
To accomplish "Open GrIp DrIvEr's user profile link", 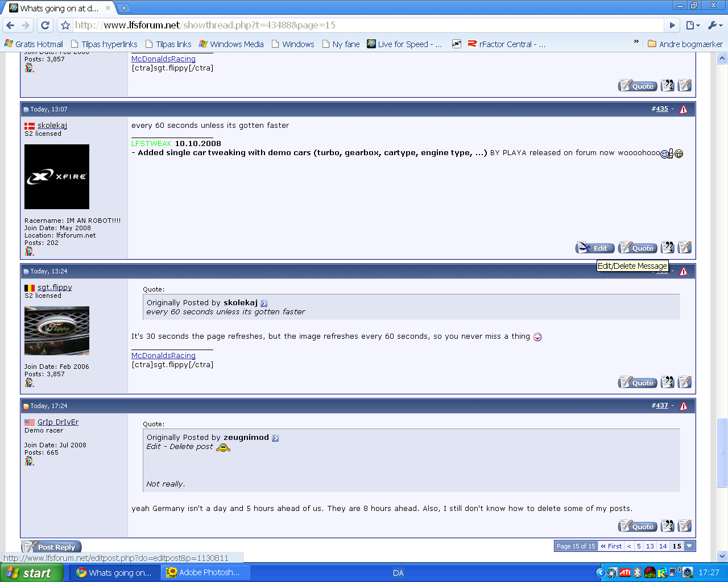I will click(58, 422).
